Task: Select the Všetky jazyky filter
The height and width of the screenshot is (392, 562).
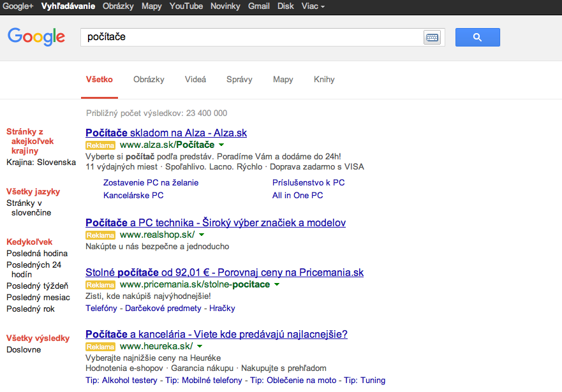Action: [33, 191]
